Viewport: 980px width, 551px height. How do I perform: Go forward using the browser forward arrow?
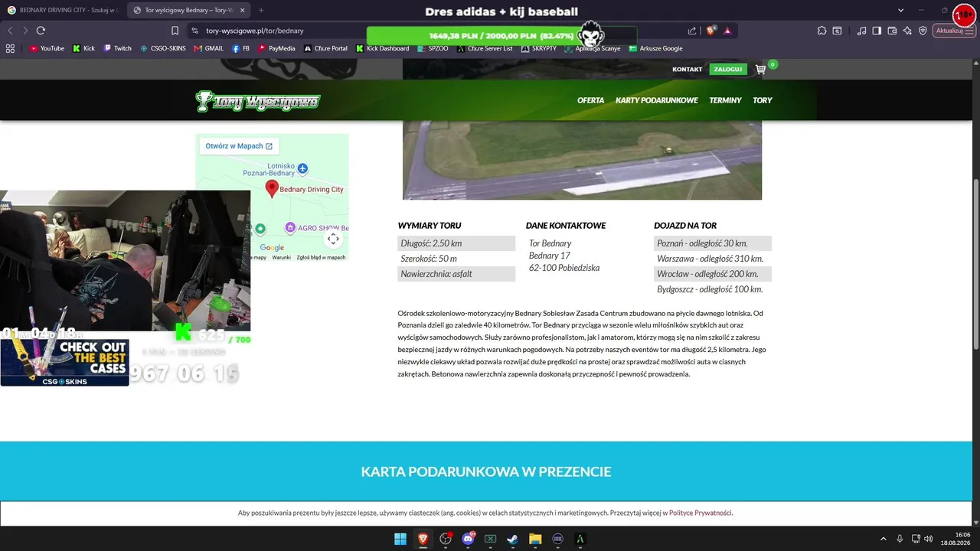(x=25, y=31)
